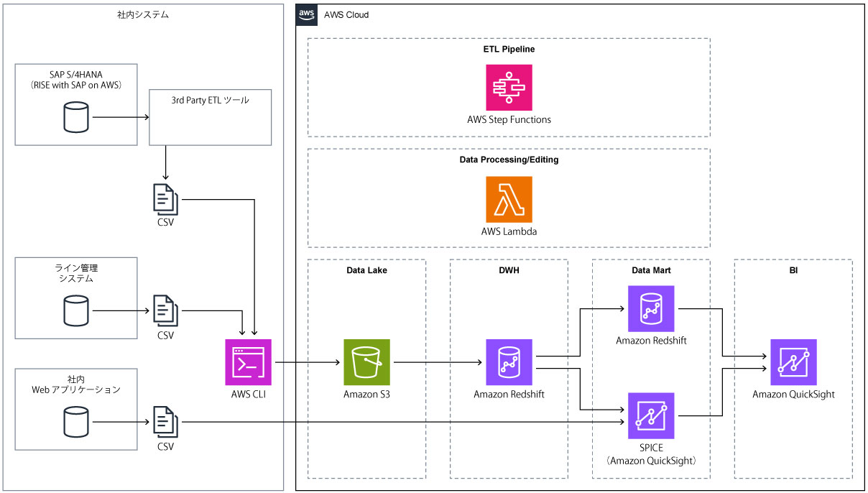Screen dimensions: 868x493
Task: Select the orange AWS Lambda icon
Action: (509, 199)
